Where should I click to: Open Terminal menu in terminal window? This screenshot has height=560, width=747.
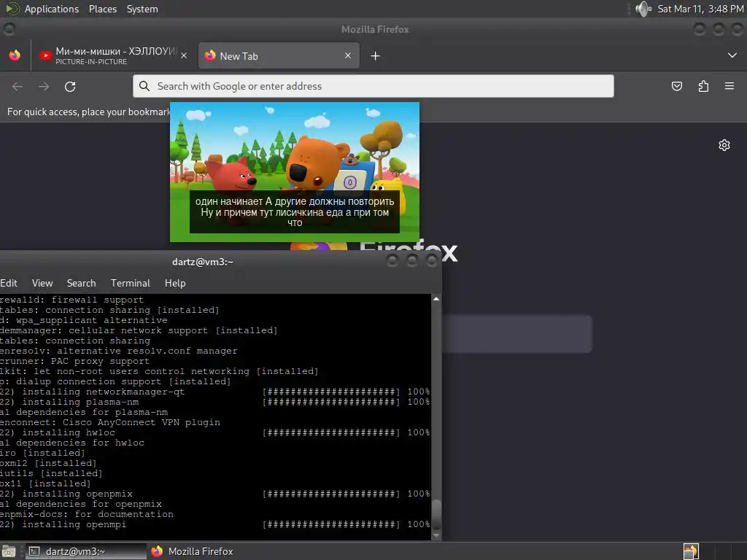(131, 283)
